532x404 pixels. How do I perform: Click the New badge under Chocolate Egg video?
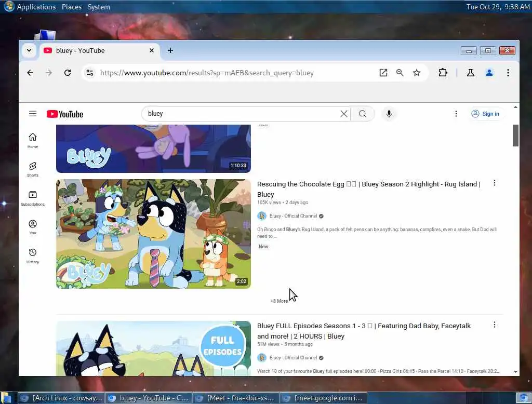tap(263, 247)
